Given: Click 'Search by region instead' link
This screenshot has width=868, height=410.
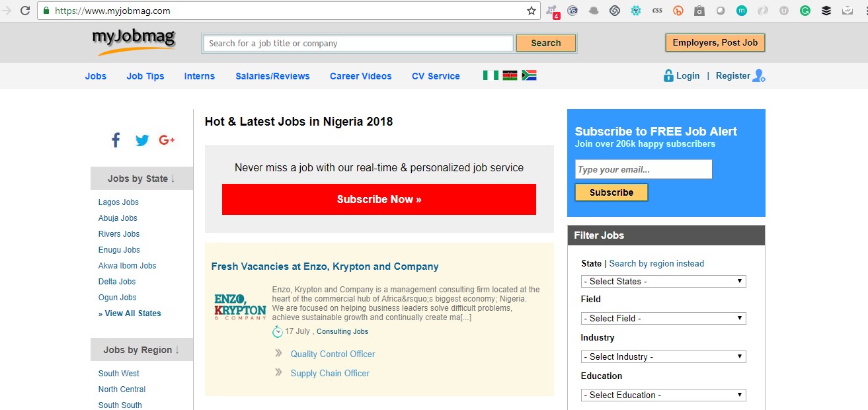Looking at the screenshot, I should [x=656, y=263].
